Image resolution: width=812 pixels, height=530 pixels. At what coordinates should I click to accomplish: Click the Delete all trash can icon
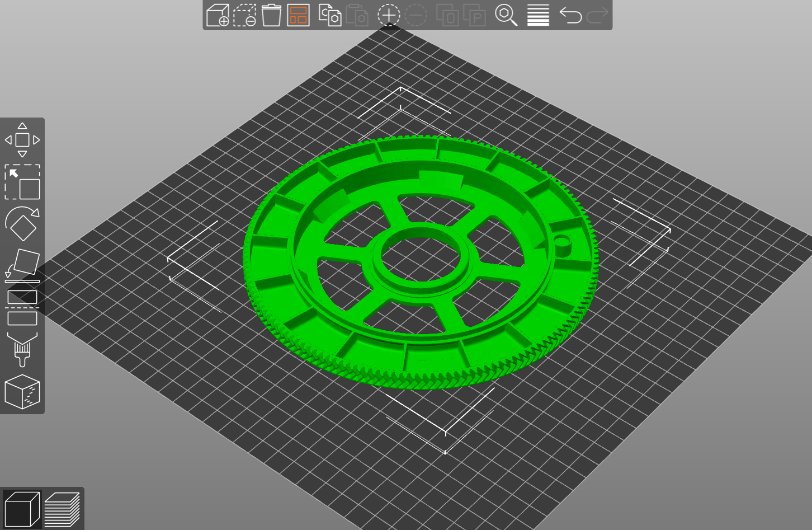click(x=271, y=15)
